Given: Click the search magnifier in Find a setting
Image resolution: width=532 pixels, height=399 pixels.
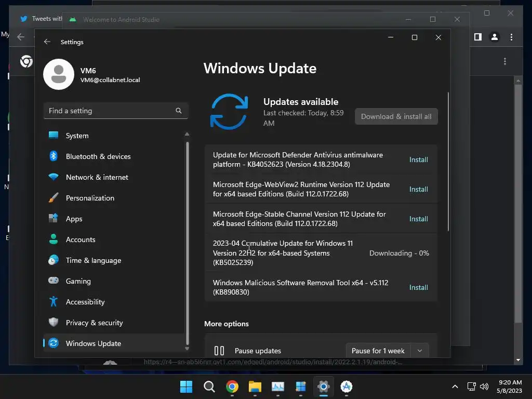Looking at the screenshot, I should coord(179,111).
